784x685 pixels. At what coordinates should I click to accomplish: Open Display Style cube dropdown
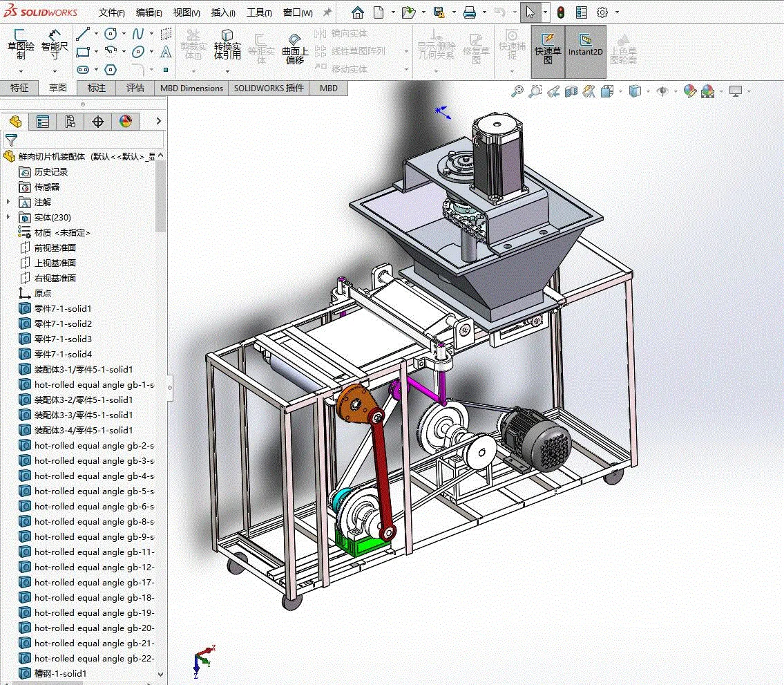click(648, 91)
